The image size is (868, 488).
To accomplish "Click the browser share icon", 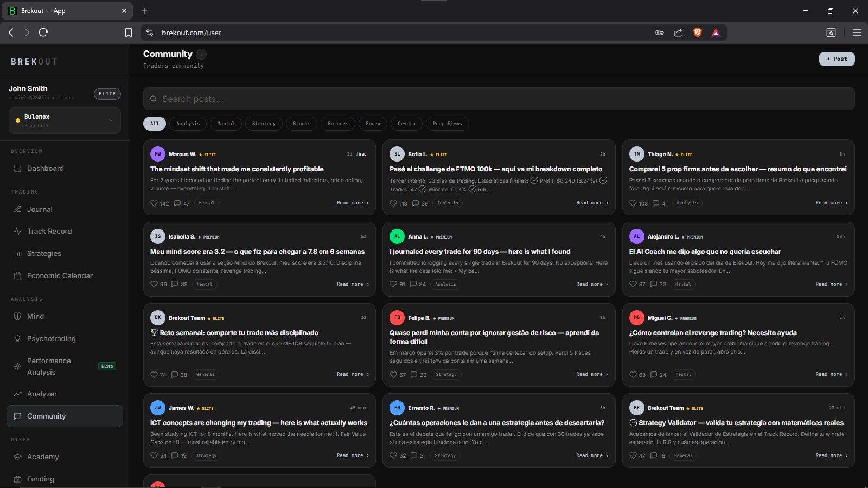I will click(678, 33).
